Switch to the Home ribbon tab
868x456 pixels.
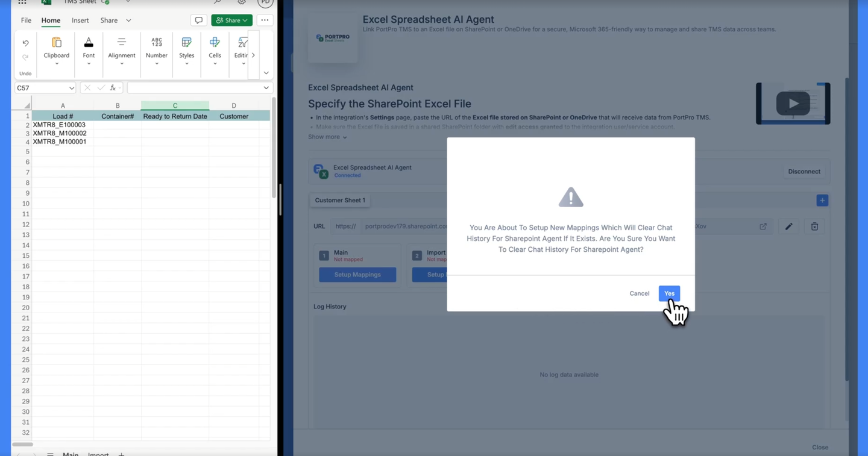pyautogui.click(x=51, y=20)
